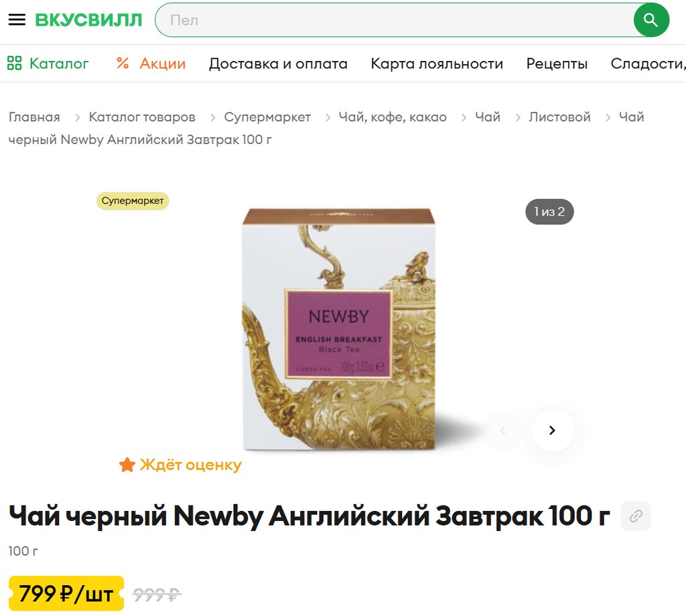The height and width of the screenshot is (616, 686).
Task: Click the ВкусВилл logo
Action: pyautogui.click(x=89, y=19)
